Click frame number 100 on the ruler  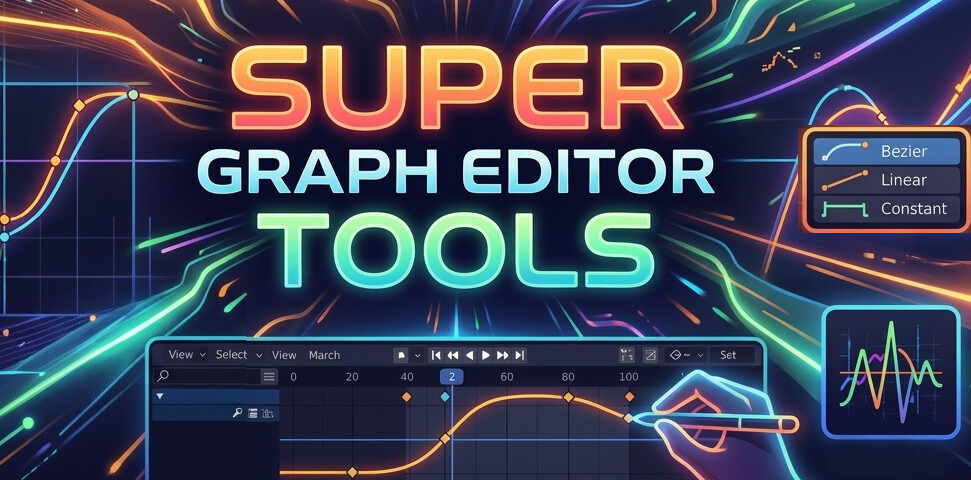[x=629, y=377]
